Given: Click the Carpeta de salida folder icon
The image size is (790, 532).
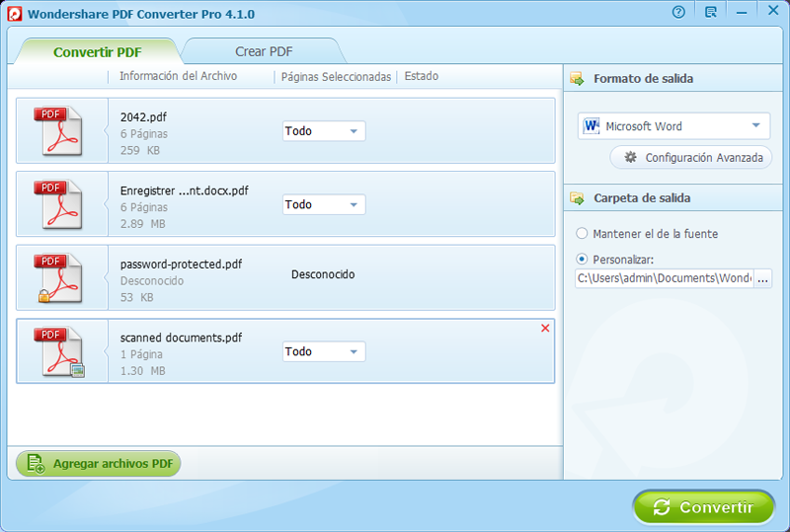Looking at the screenshot, I should point(577,198).
